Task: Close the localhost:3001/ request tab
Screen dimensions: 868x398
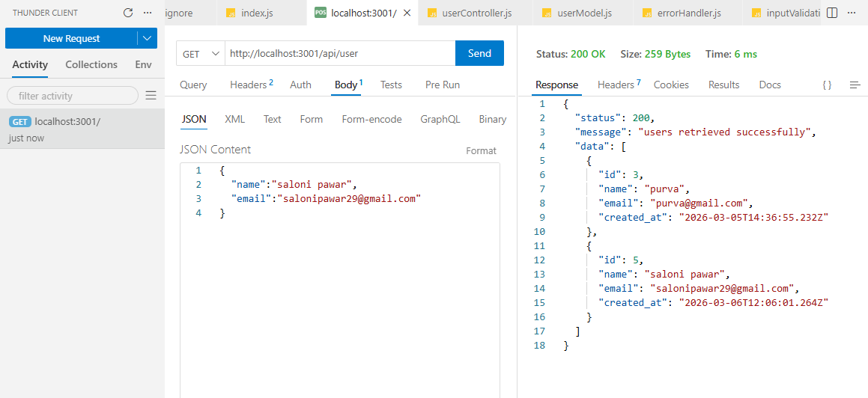Action: [x=407, y=13]
